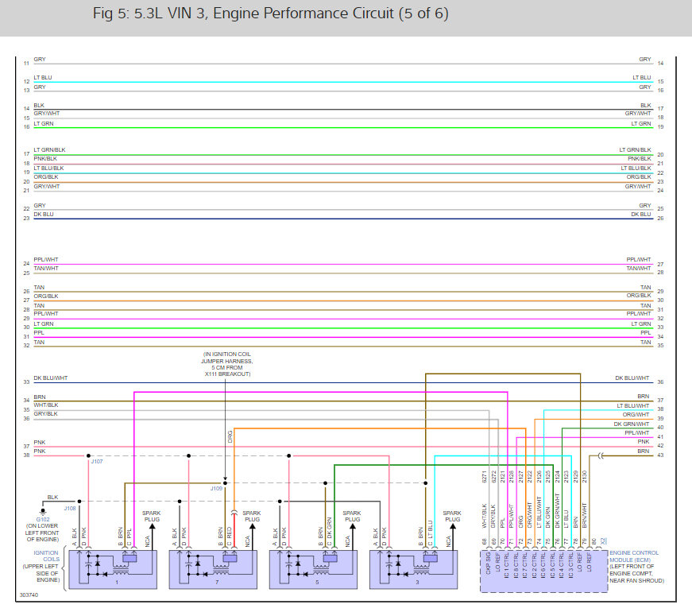Click the 'ORG/WHT' label at line 39
Viewport: 692px width, 616px height.
tap(636, 415)
